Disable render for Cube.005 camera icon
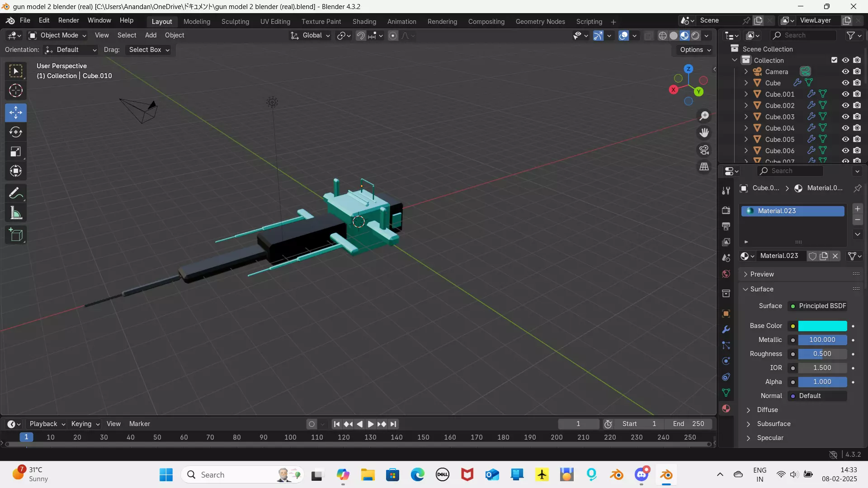 857,139
